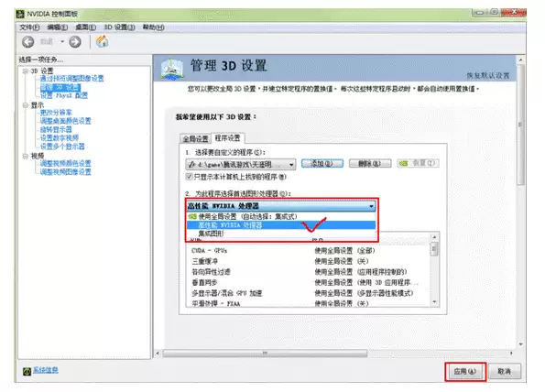Image resolution: width=545 pixels, height=392 pixels.
Task: Click the 应用 button
Action: tap(465, 372)
